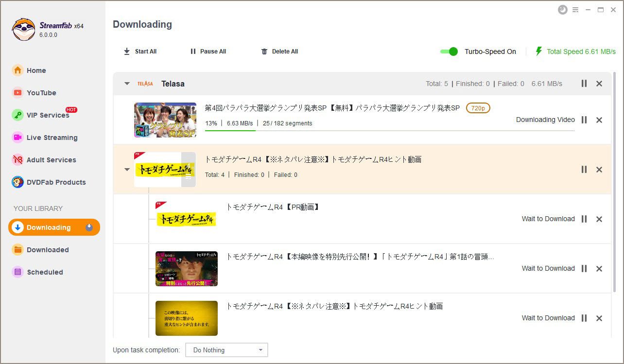Remove the トモダチゲームR4 playlist group
The height and width of the screenshot is (364, 624).
pyautogui.click(x=599, y=170)
